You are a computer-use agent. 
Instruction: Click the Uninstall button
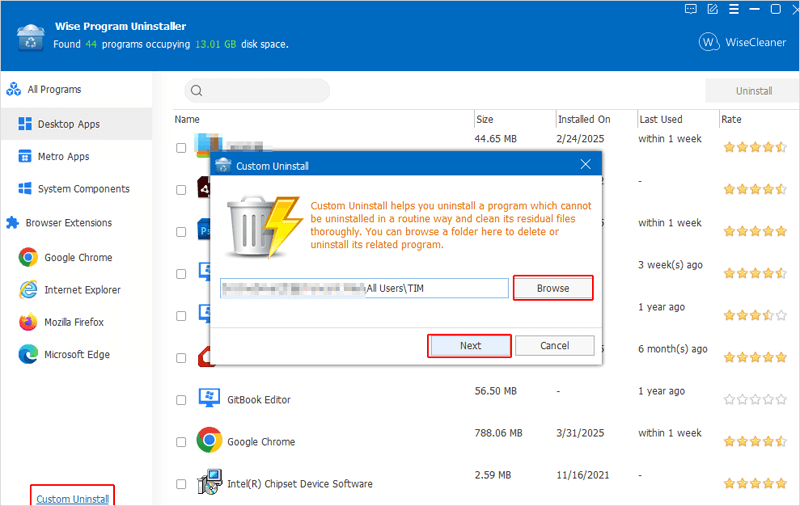tap(753, 91)
